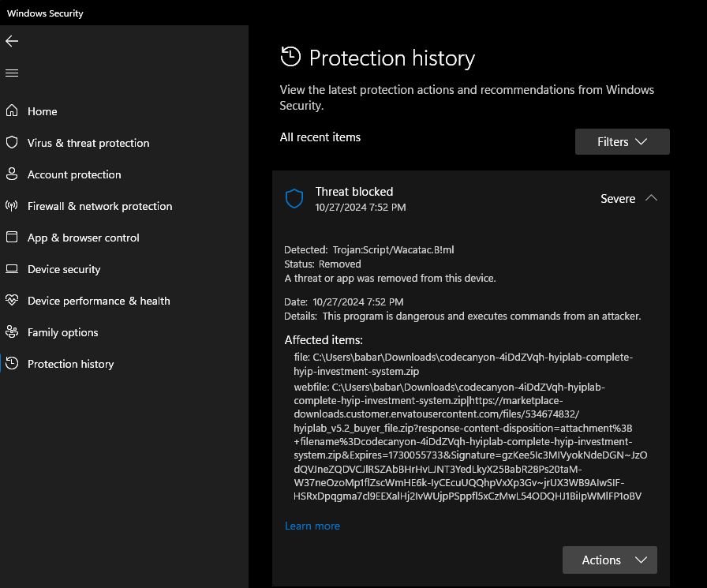Viewport: 707px width, 588px height.
Task: Click the blue shield Threat blocked icon
Action: (294, 199)
